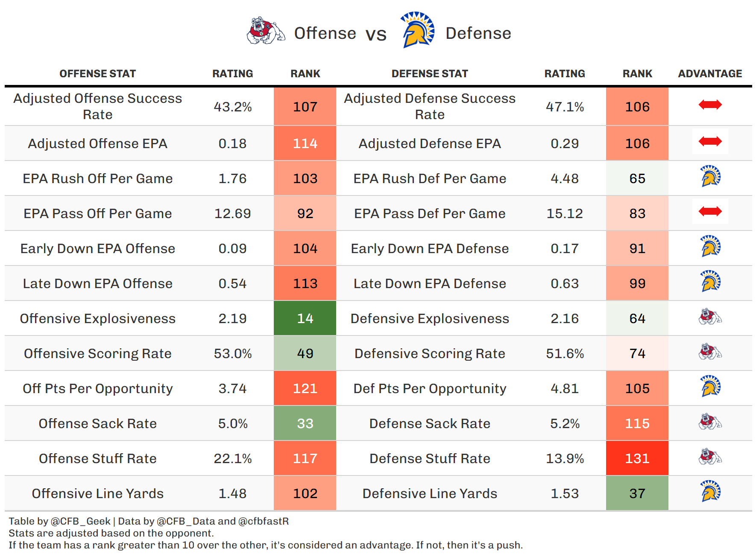Click the red push arrow for Adjusted Defense EPA
This screenshot has width=756, height=560.
710,141
